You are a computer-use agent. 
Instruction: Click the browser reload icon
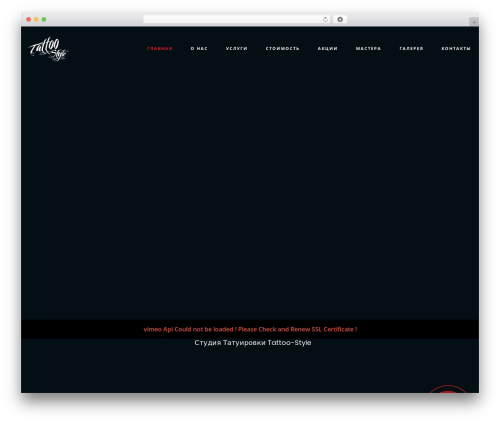pos(325,19)
